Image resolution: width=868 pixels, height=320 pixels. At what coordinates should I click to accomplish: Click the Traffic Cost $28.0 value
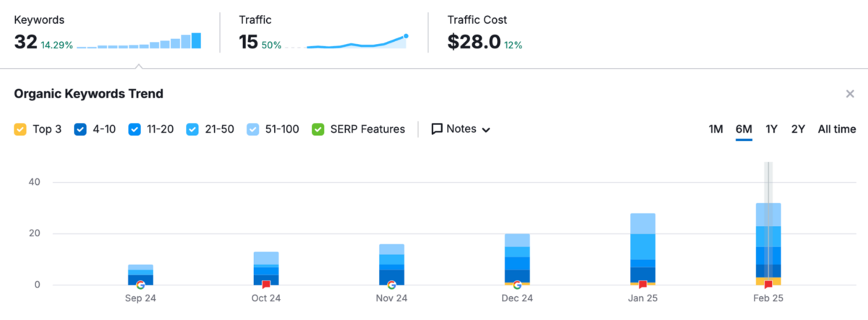point(474,42)
